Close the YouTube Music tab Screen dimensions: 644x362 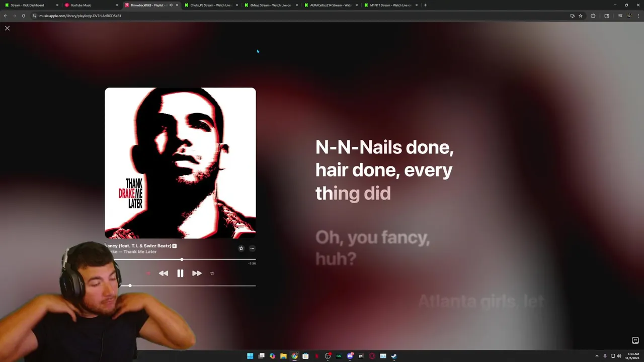click(x=117, y=5)
